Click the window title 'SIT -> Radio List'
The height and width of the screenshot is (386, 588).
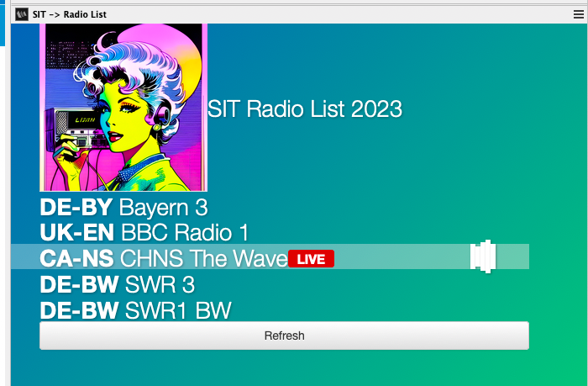coord(70,14)
